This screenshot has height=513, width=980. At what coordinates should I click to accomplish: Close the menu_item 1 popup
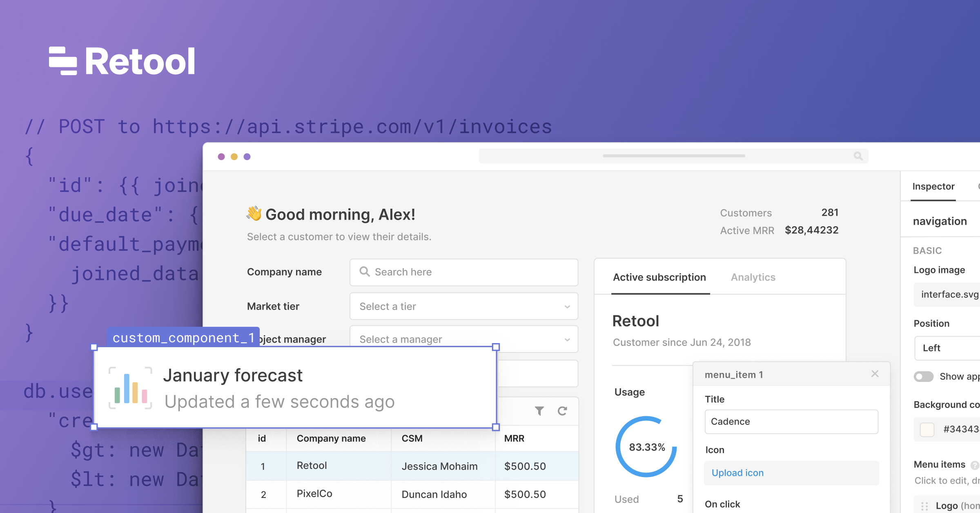pos(875,374)
